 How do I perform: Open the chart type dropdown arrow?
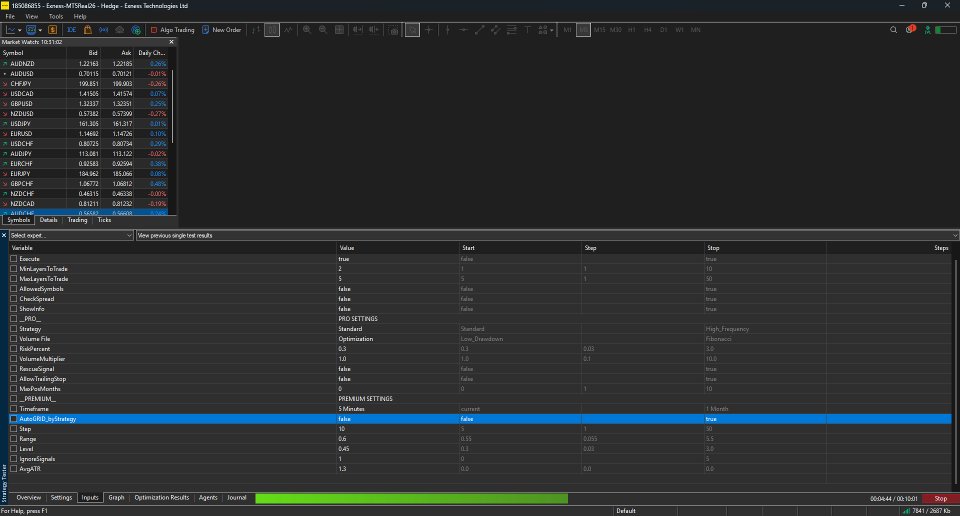(20, 30)
